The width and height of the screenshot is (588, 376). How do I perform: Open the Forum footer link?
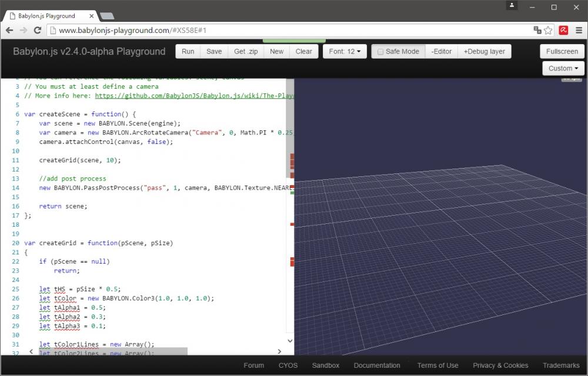point(254,365)
